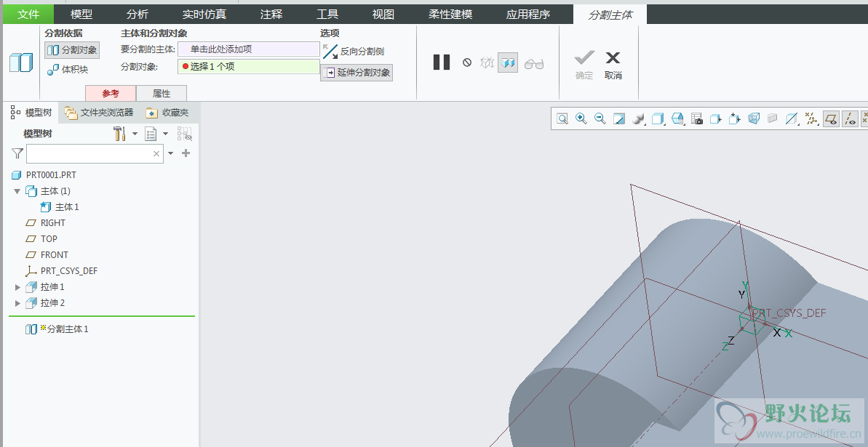Click the X 取消 cancel button

[x=613, y=64]
